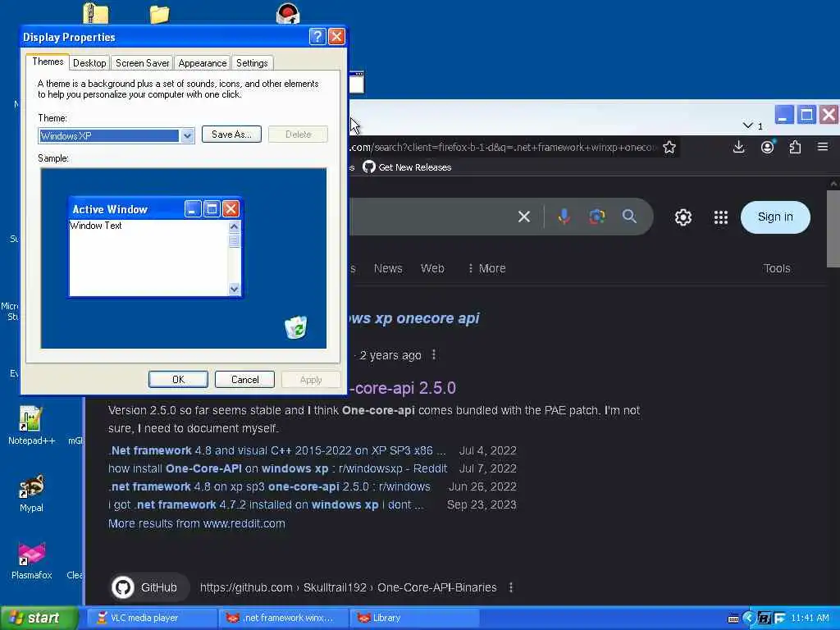
Task: Switch to the Themes tab
Action: [x=48, y=62]
